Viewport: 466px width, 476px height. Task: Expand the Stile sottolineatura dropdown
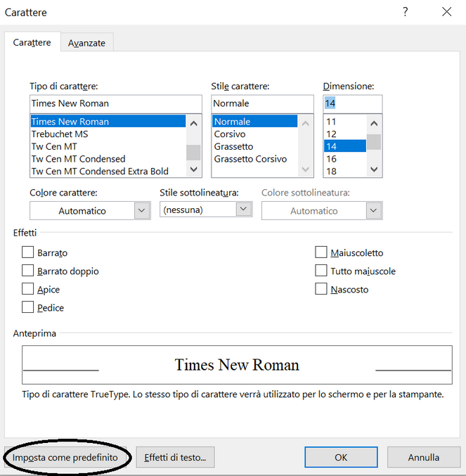[206, 210]
